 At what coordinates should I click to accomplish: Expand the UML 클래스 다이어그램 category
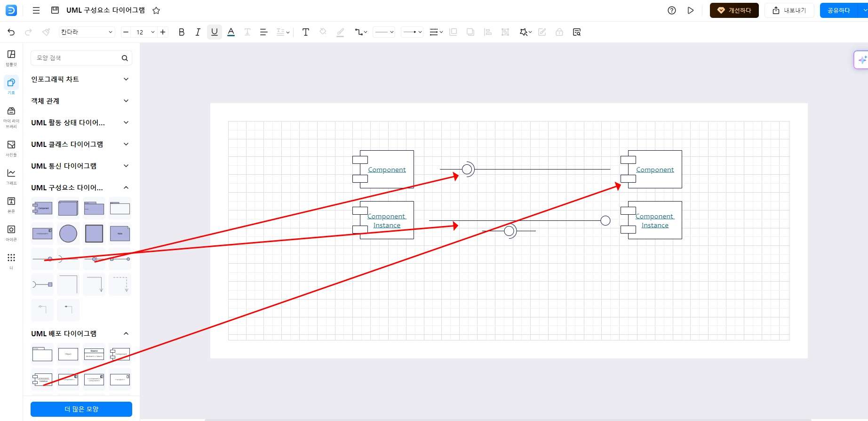tap(80, 144)
